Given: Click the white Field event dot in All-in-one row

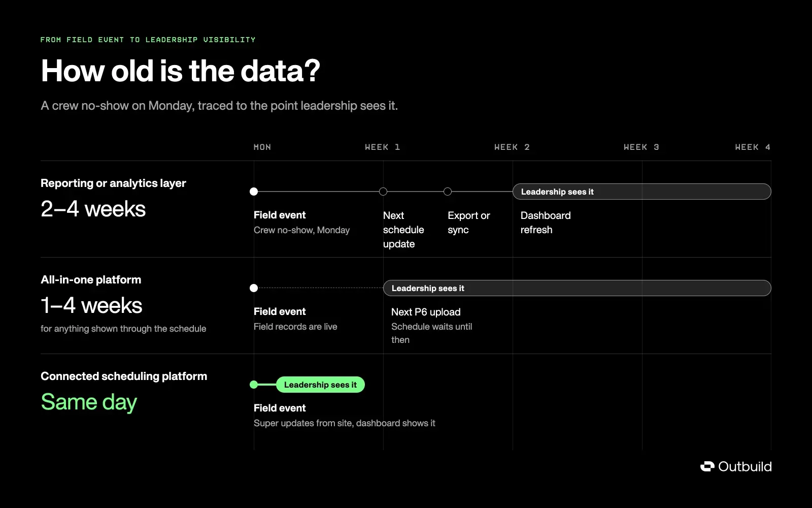Looking at the screenshot, I should (254, 288).
